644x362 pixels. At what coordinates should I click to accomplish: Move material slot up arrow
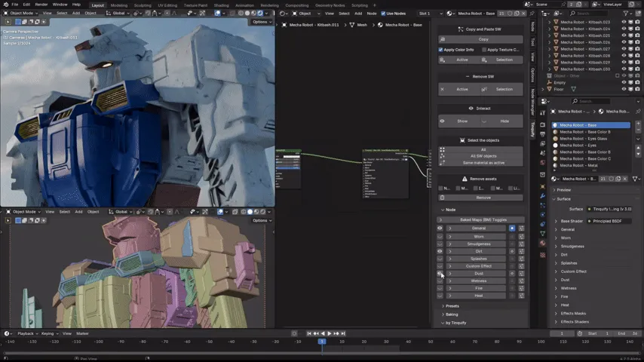point(638,148)
